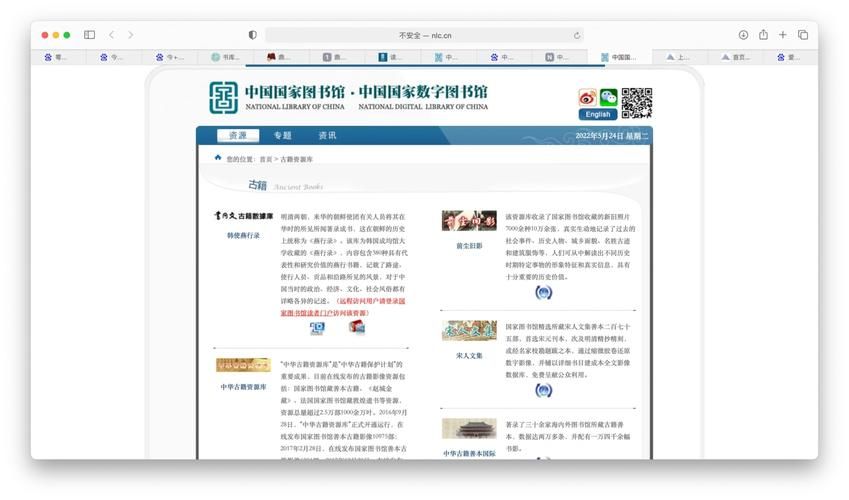Click the blue icon under 燕行录 description
Screen dimensions: 849x500
pyautogui.click(x=317, y=327)
